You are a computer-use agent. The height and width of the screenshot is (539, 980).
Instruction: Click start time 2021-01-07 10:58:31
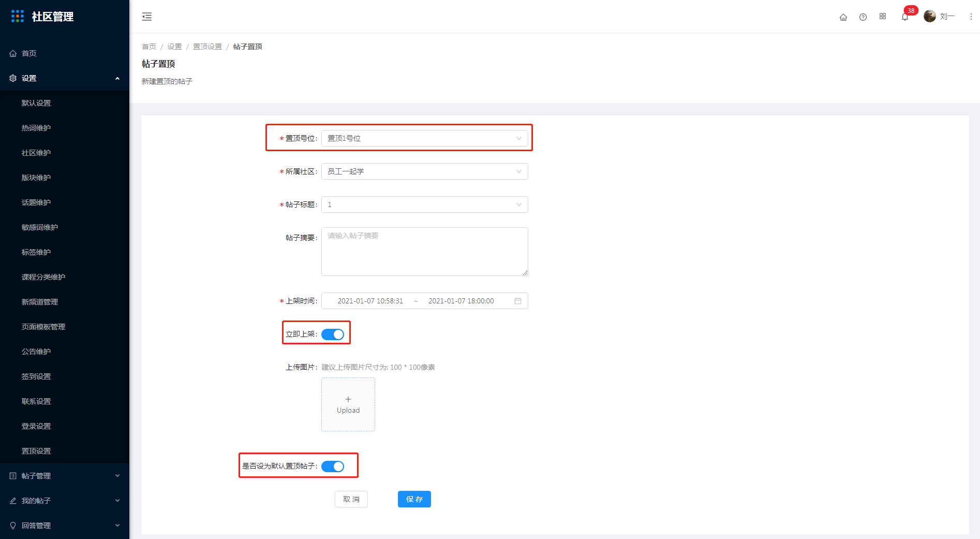pos(370,301)
